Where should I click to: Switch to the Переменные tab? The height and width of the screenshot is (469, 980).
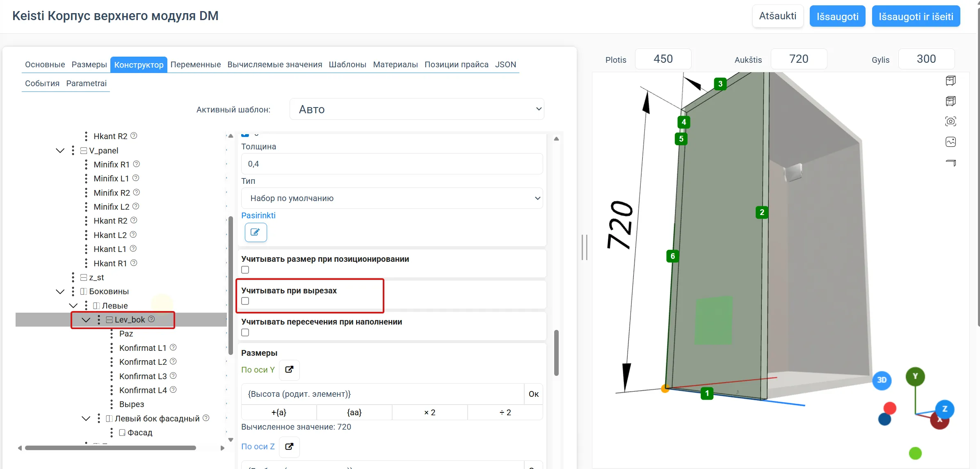[195, 64]
